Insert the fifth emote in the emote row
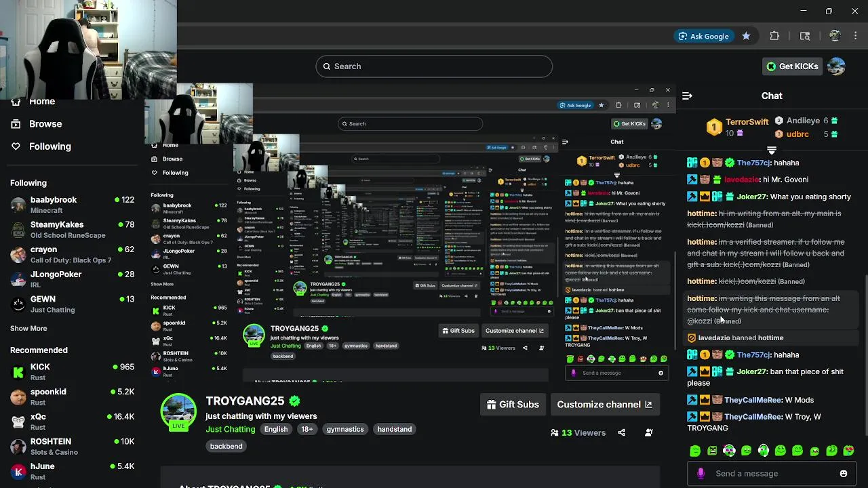The width and height of the screenshot is (868, 488). coord(763,451)
